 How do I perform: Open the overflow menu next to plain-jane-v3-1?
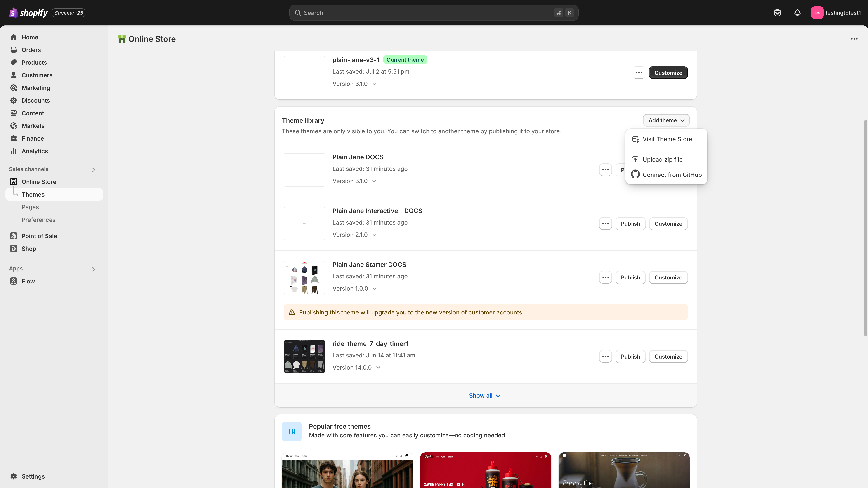pyautogui.click(x=639, y=72)
